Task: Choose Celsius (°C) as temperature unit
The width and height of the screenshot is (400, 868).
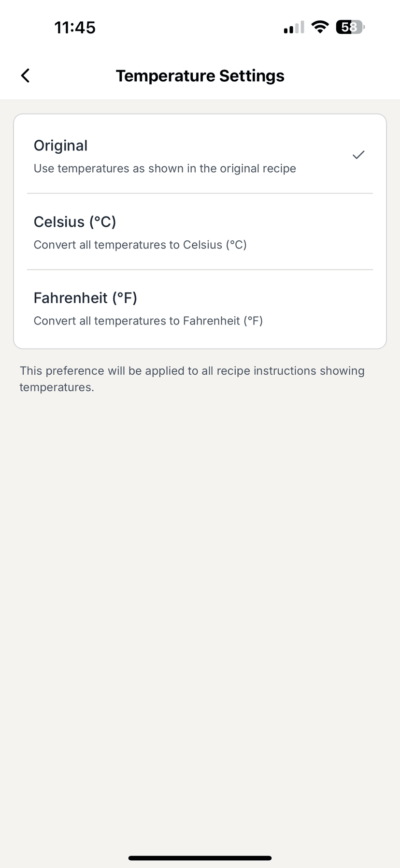Action: point(75,222)
